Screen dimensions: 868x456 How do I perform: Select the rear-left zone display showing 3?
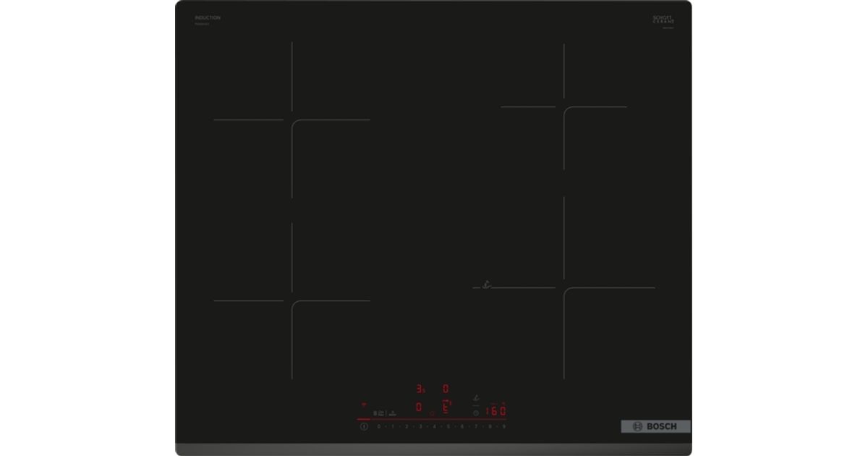(420, 389)
